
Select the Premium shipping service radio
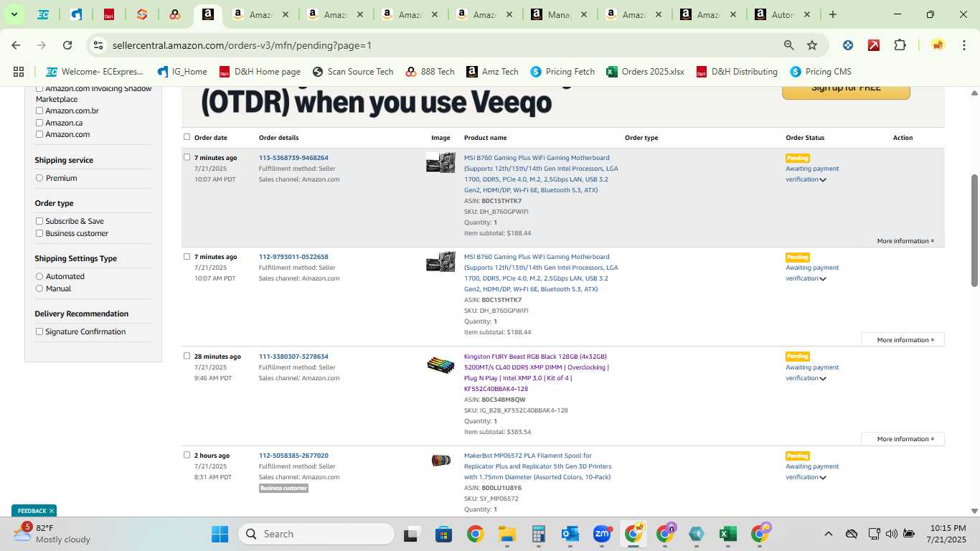click(39, 178)
